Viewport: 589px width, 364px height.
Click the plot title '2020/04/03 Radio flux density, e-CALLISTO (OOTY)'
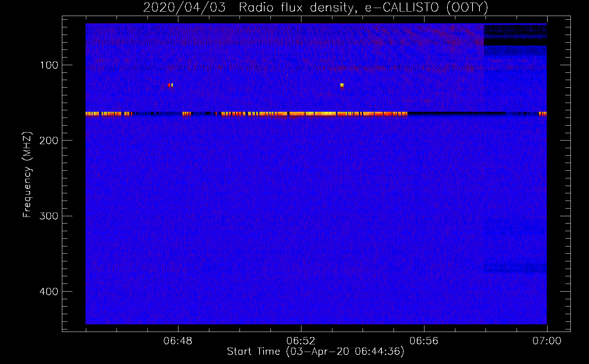(316, 7)
